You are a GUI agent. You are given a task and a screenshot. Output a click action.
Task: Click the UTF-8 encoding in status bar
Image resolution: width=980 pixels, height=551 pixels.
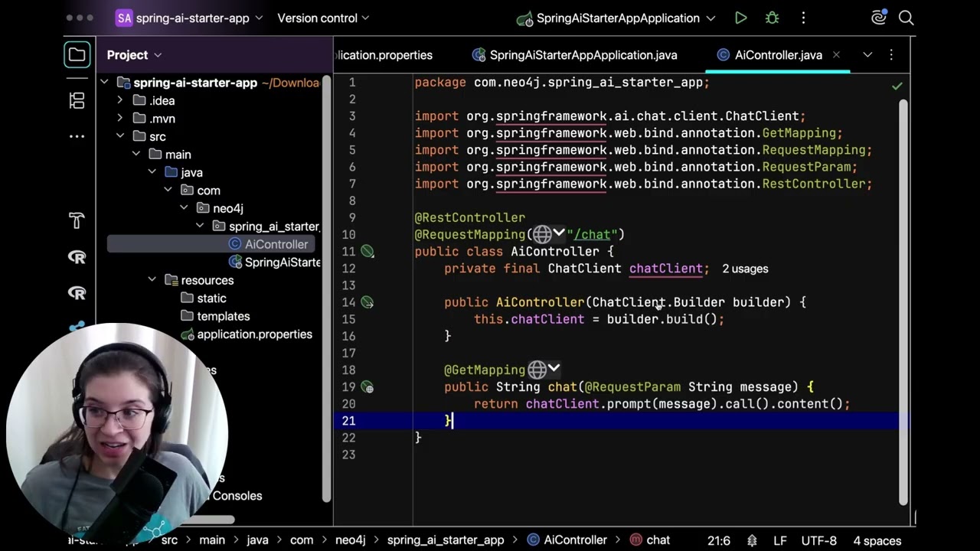tap(818, 540)
